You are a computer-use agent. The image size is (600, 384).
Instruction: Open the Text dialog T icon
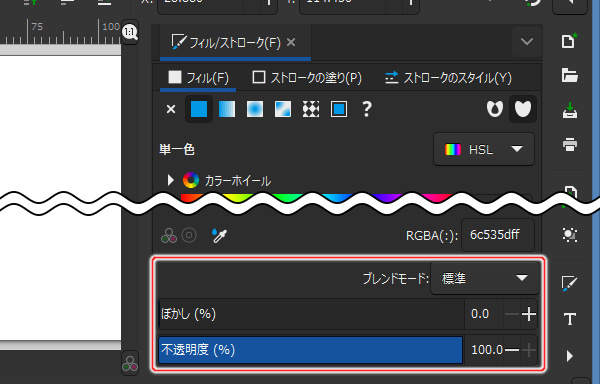pyautogui.click(x=569, y=319)
